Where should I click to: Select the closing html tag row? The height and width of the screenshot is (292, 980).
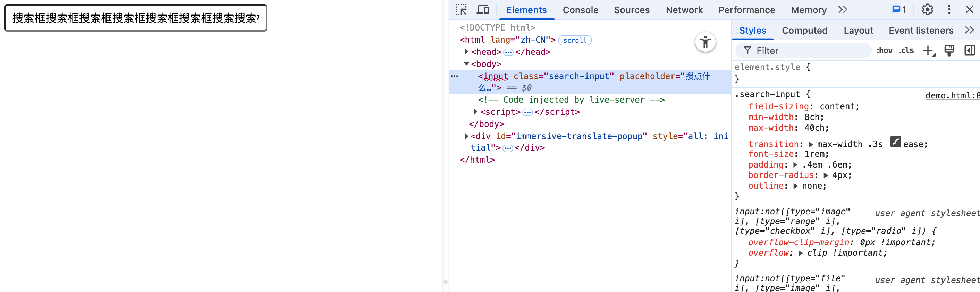pyautogui.click(x=477, y=160)
